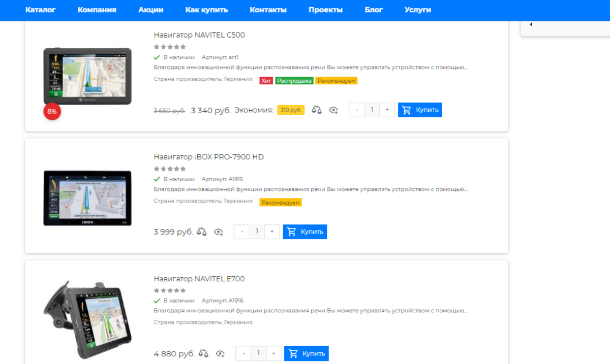This screenshot has height=364, width=610.
Task: Open quick view for NAVITEL E700
Action: (x=220, y=354)
